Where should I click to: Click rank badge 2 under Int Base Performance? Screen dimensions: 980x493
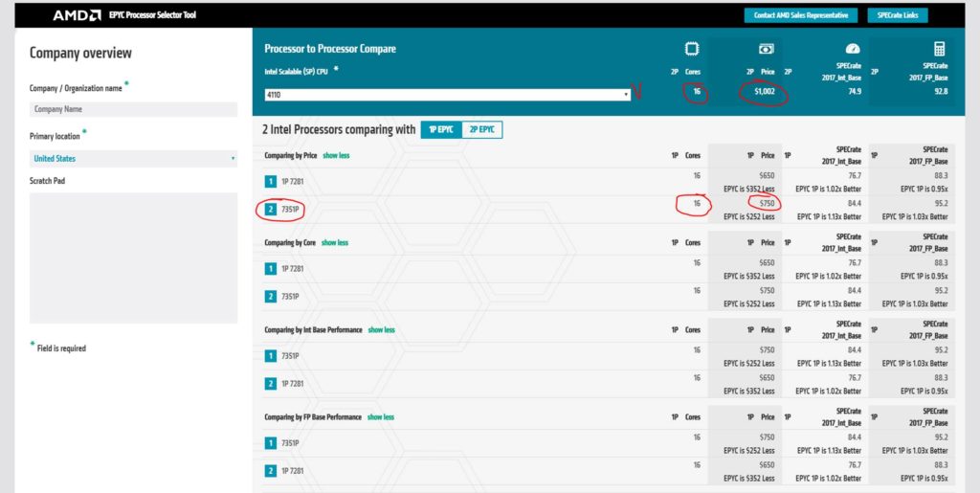pyautogui.click(x=270, y=383)
